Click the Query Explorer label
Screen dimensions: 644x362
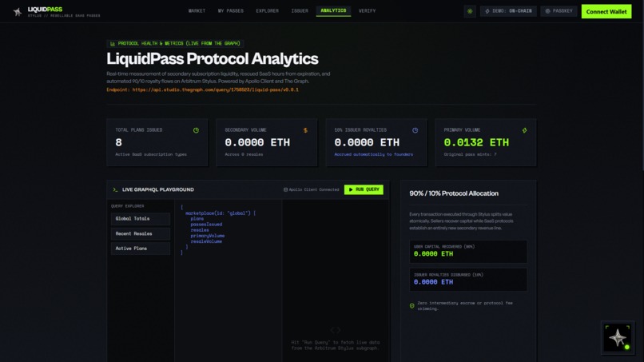click(x=127, y=206)
